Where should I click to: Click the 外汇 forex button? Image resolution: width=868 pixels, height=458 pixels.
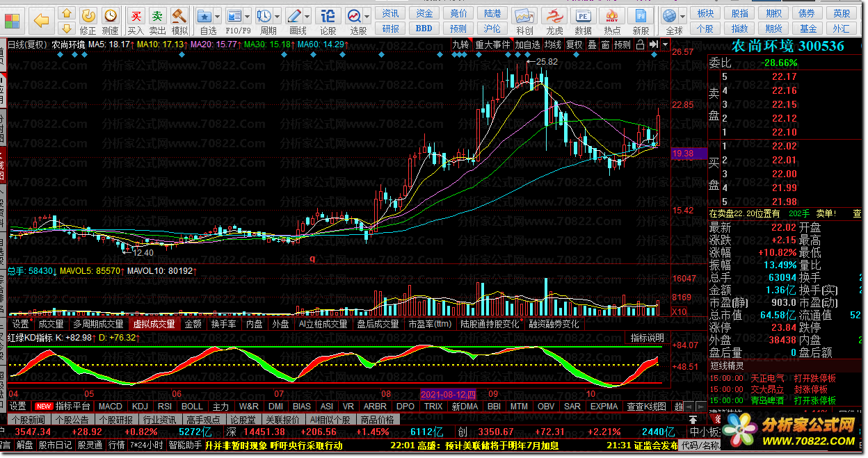[x=842, y=28]
